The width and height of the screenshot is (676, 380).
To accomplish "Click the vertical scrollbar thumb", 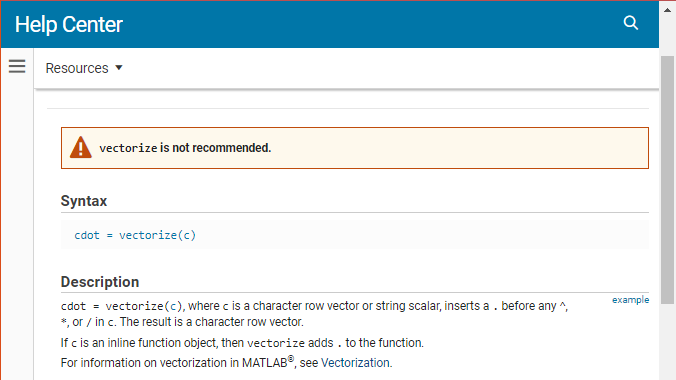I will tap(667, 179).
